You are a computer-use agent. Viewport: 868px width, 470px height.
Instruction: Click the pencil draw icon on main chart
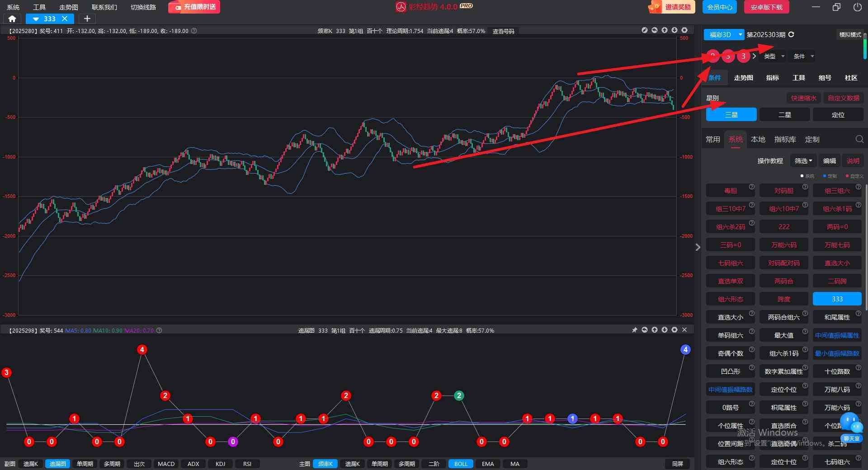point(644,30)
